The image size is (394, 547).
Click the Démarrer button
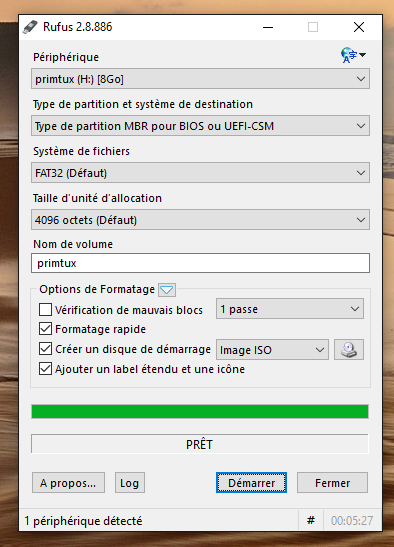pos(251,483)
